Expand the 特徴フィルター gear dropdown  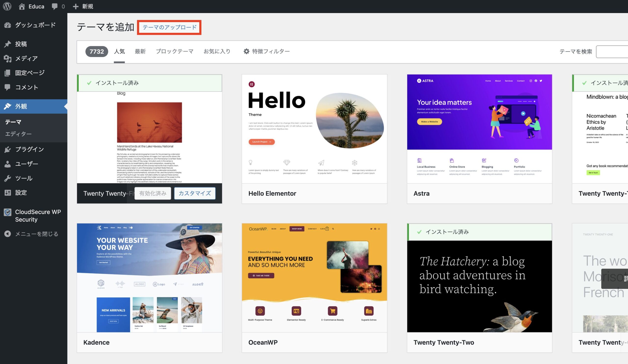pos(266,52)
